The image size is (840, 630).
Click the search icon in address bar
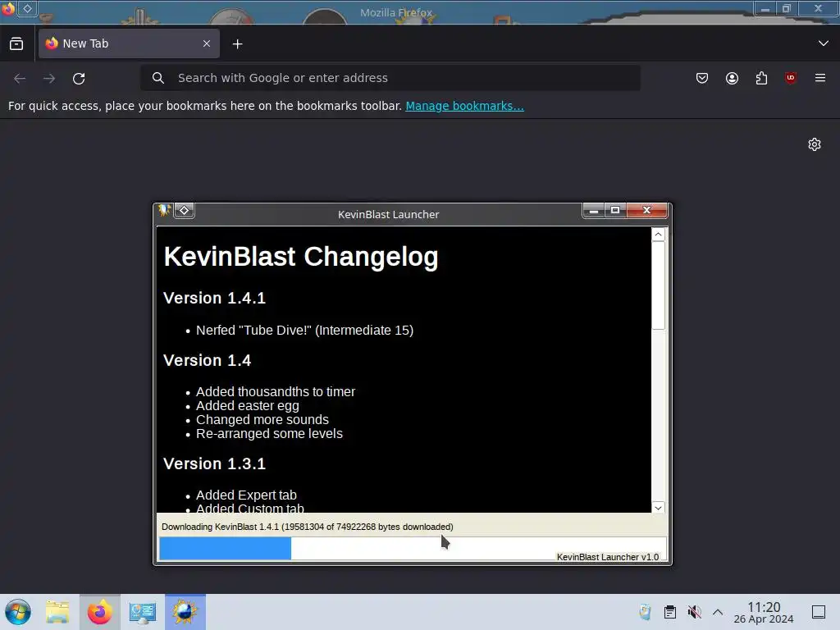point(158,78)
